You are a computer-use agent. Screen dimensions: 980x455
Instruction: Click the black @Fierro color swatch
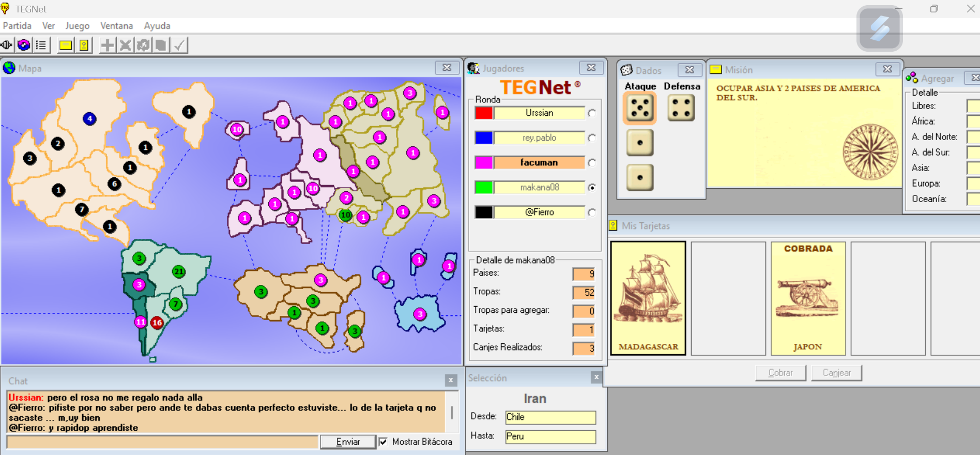pos(484,212)
